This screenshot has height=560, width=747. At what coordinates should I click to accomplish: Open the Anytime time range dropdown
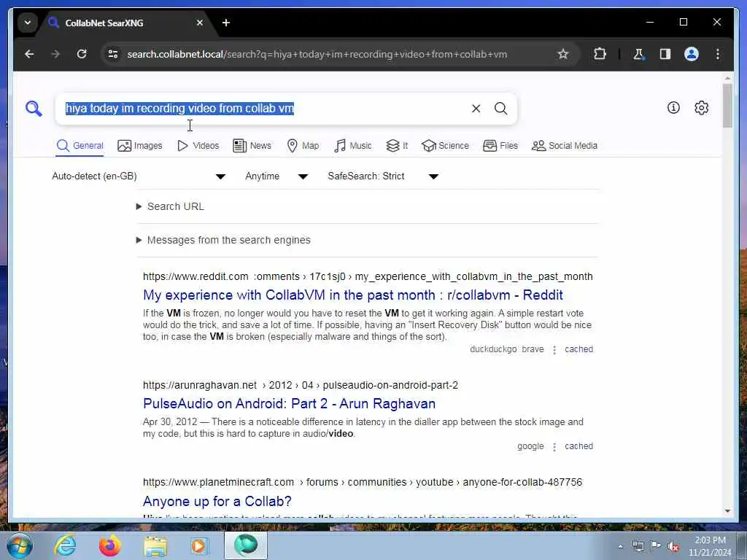(276, 176)
